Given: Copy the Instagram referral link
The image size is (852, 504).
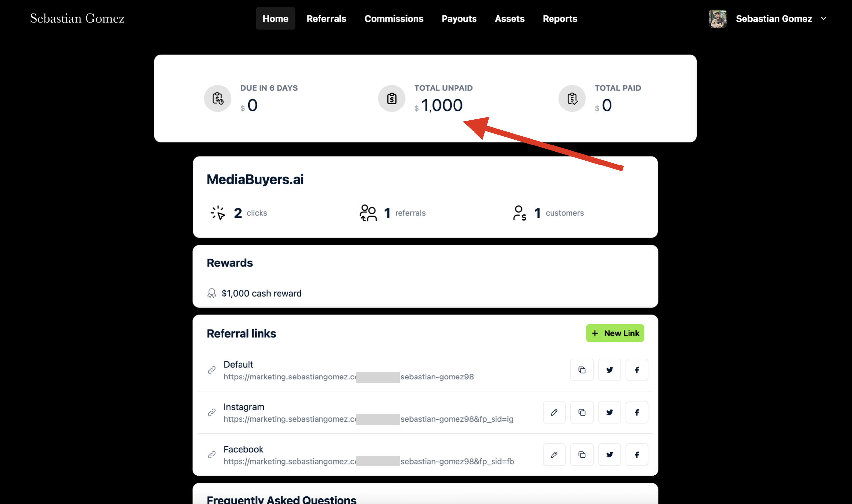Looking at the screenshot, I should tap(582, 412).
